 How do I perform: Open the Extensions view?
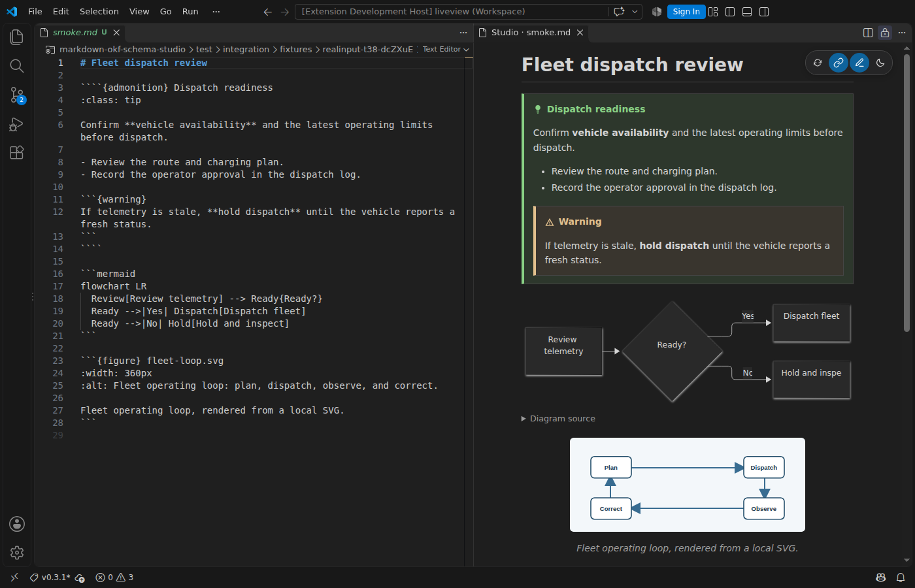[x=17, y=153]
